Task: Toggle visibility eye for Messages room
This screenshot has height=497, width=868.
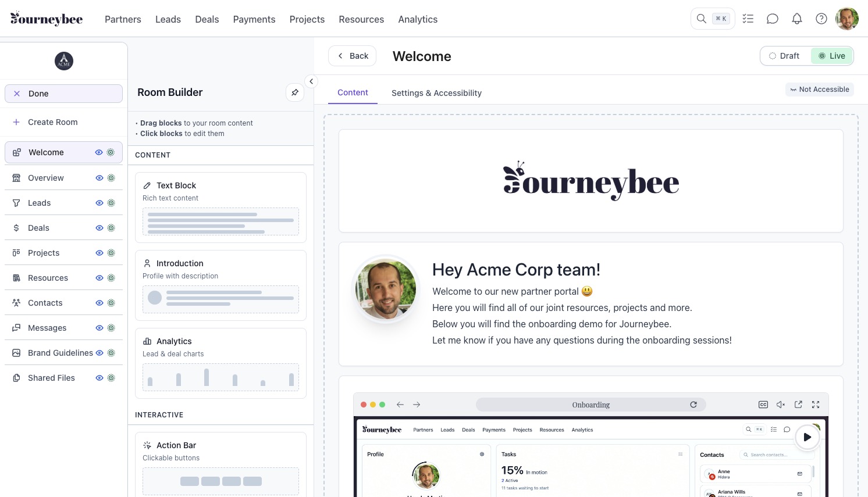Action: (x=99, y=328)
